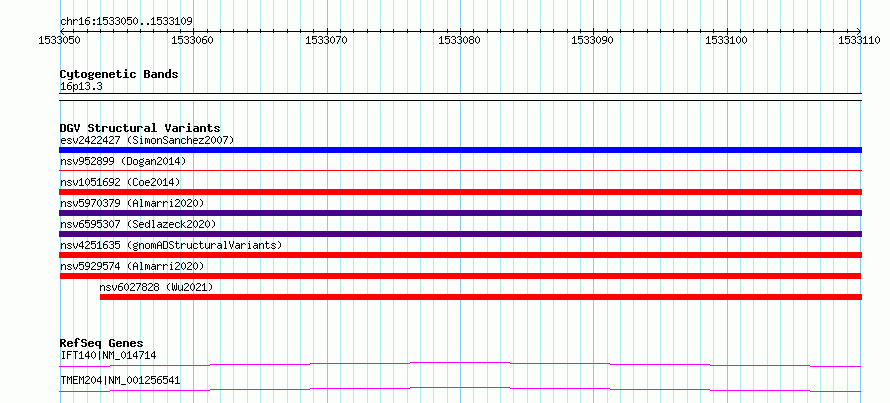Open the nsv5970379 (Almarri2020) variant label

pyautogui.click(x=132, y=203)
